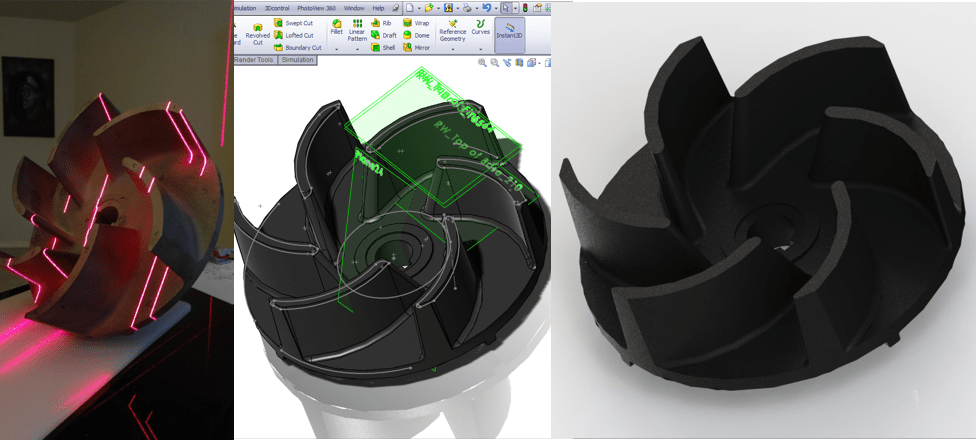This screenshot has height=440, width=976.
Task: Expand the Fillet dropdown arrow
Action: click(337, 49)
